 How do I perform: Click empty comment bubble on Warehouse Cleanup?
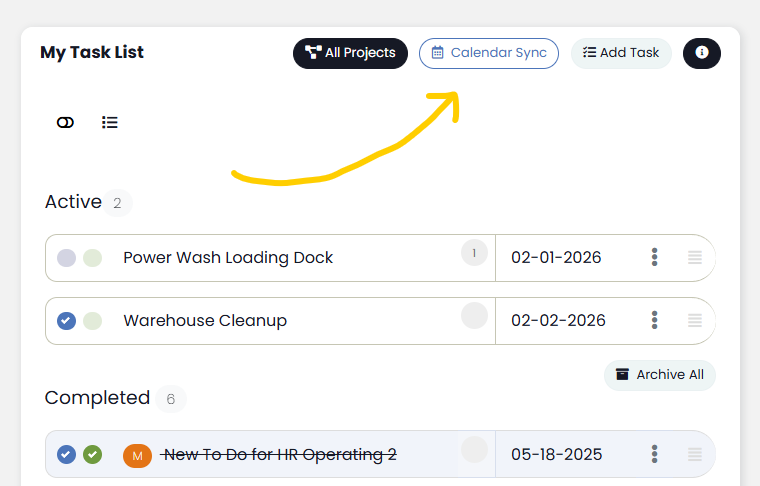point(474,317)
